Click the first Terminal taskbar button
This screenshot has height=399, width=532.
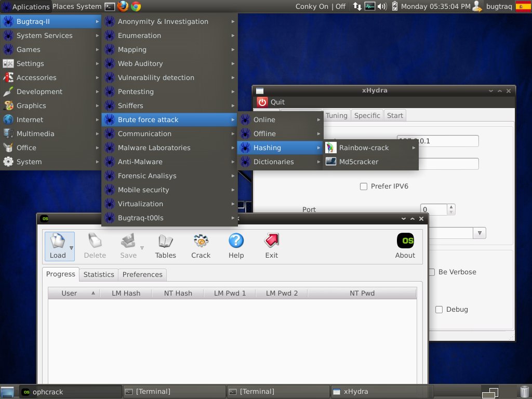click(174, 392)
